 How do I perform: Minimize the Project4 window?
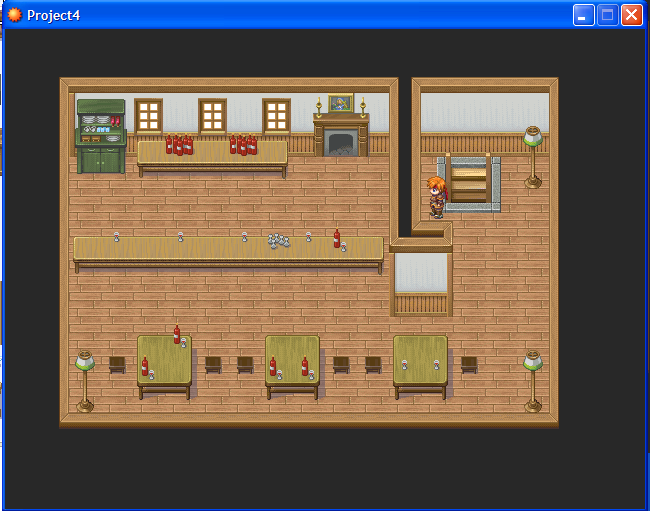[x=584, y=15]
